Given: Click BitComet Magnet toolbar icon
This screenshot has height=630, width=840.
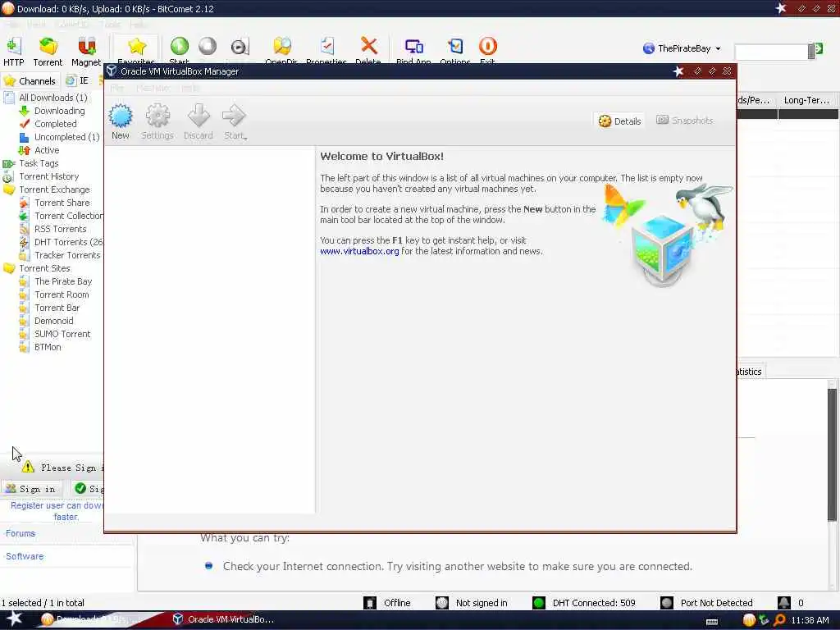Looking at the screenshot, I should (x=86, y=47).
